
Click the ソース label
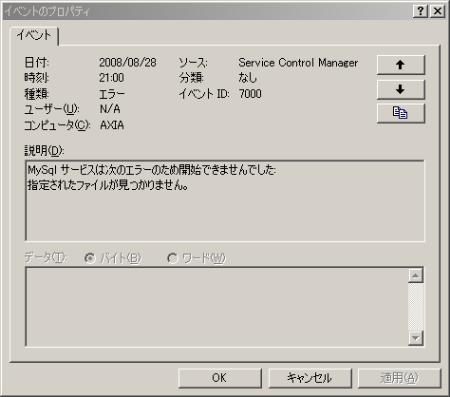[x=193, y=63]
